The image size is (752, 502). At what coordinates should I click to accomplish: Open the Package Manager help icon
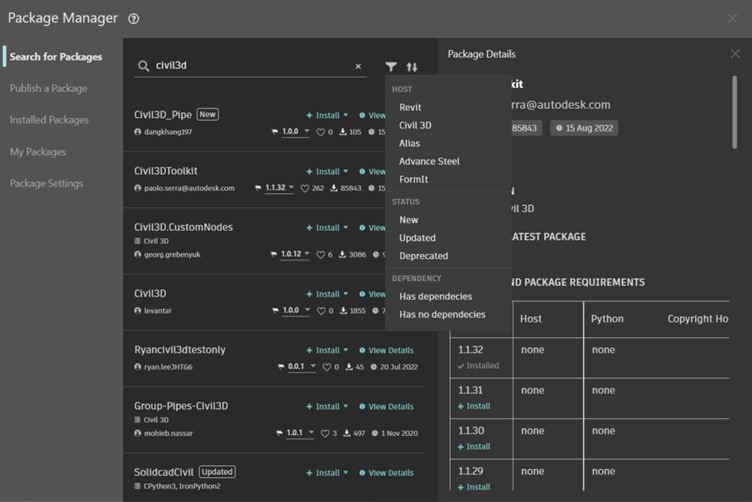click(x=134, y=19)
